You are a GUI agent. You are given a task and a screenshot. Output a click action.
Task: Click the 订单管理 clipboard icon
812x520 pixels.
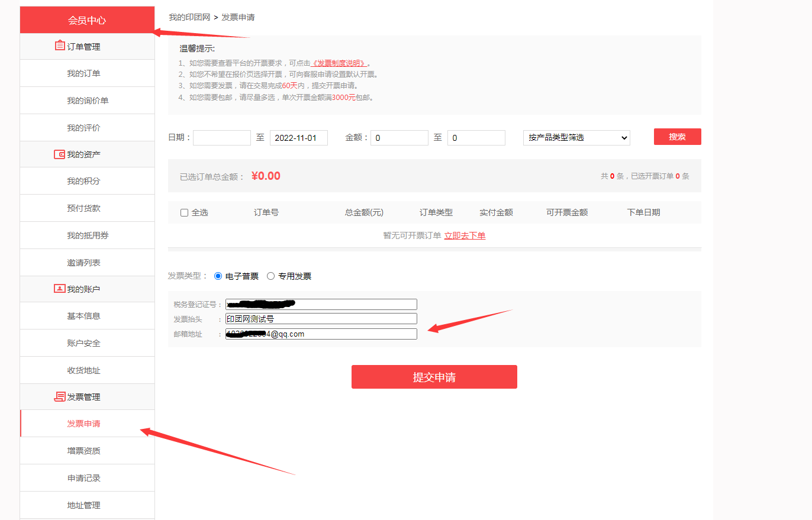pos(59,46)
